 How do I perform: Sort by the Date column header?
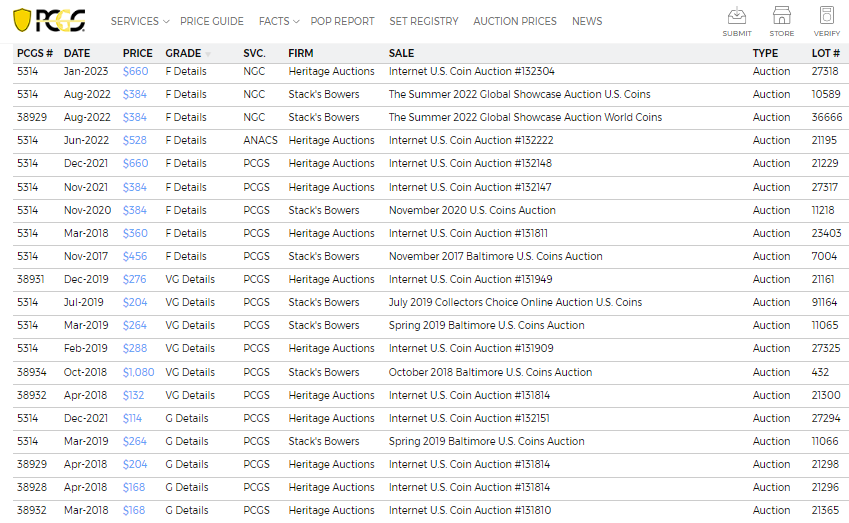click(77, 53)
